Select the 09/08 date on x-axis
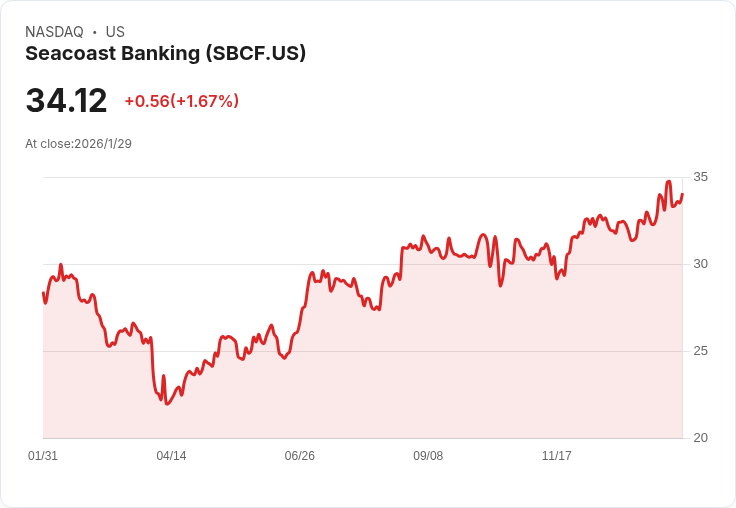Screen dimensions: 736x508 pos(428,456)
